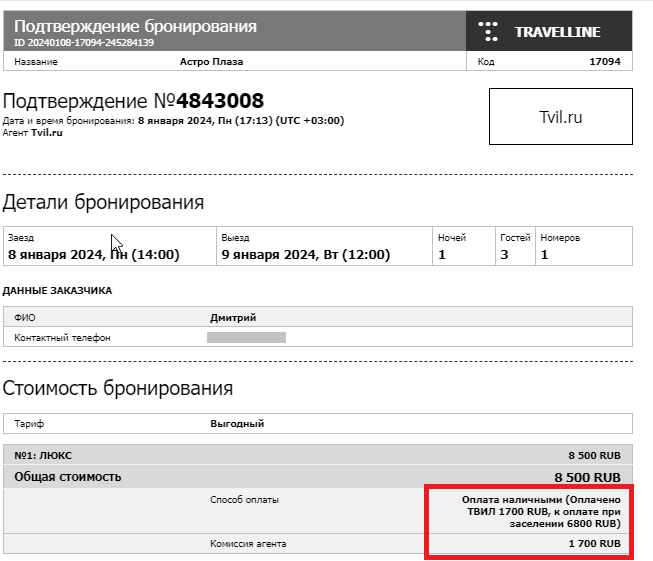
Task: Click the 'Название' label
Action: click(36, 62)
